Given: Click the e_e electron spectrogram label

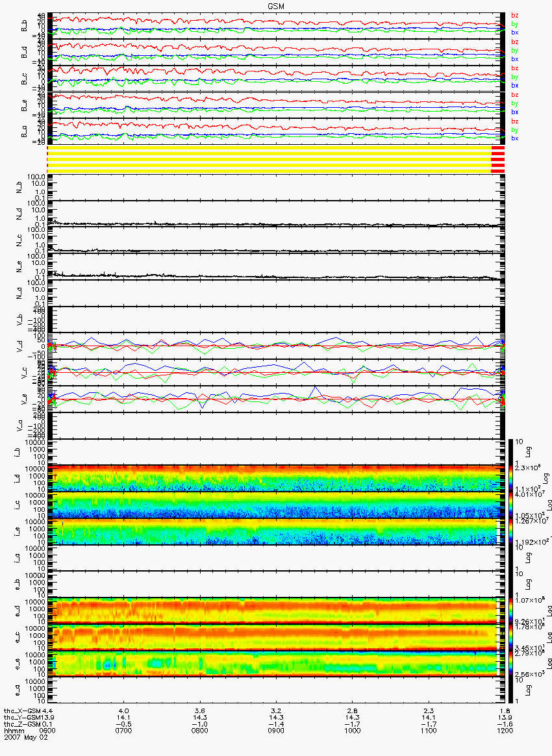Looking at the screenshot, I should tap(18, 664).
